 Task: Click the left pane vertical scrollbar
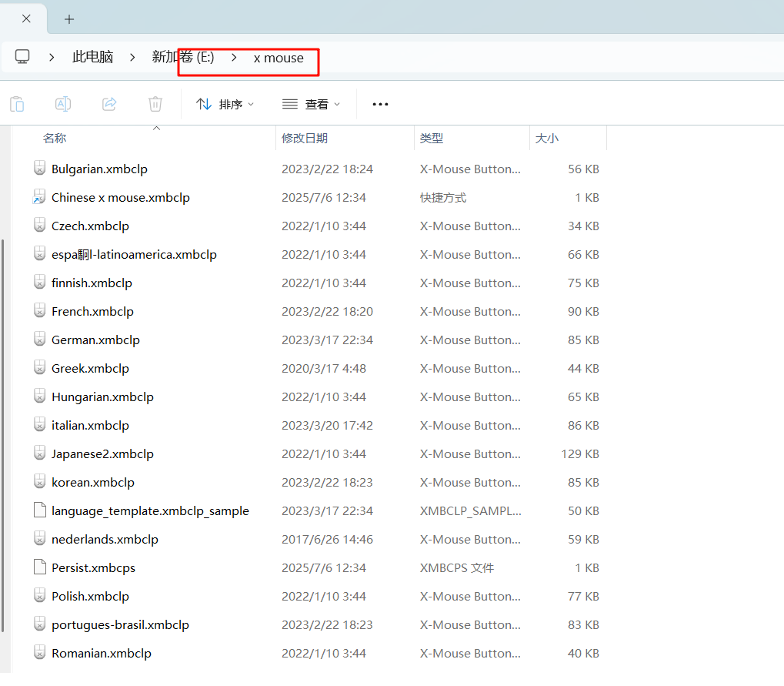click(x=3, y=435)
